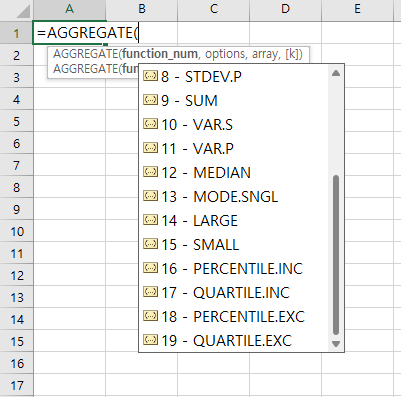Click the icon beside 13 - MODE.SNGL
The height and width of the screenshot is (397, 401).
[150, 196]
